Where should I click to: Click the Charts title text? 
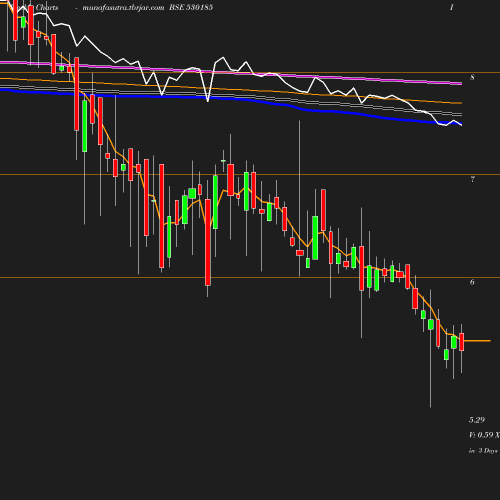click(47, 7)
